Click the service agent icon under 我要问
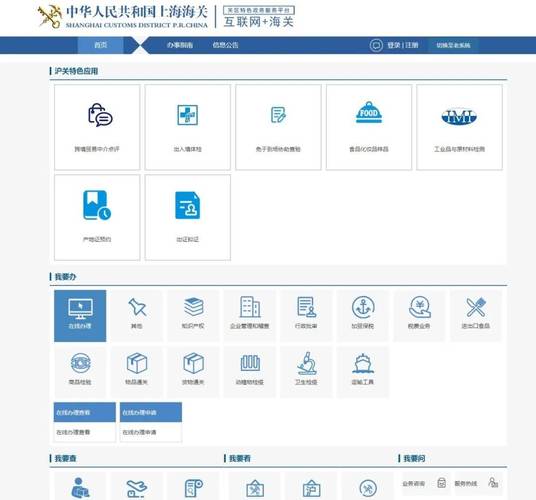The height and width of the screenshot is (500, 536). tap(493, 483)
